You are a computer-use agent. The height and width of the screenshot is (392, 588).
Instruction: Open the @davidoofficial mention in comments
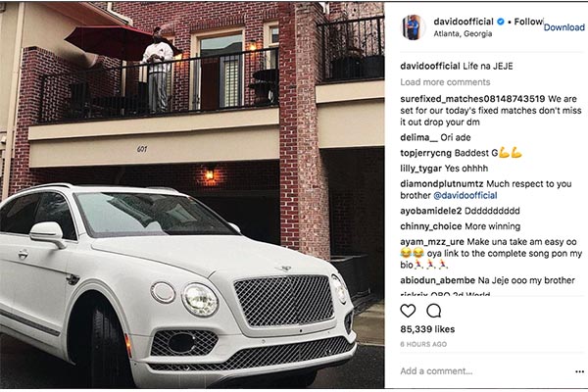[x=465, y=195]
